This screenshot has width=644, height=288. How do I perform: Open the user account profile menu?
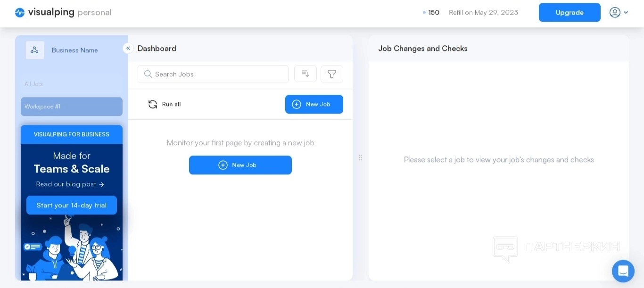619,13
